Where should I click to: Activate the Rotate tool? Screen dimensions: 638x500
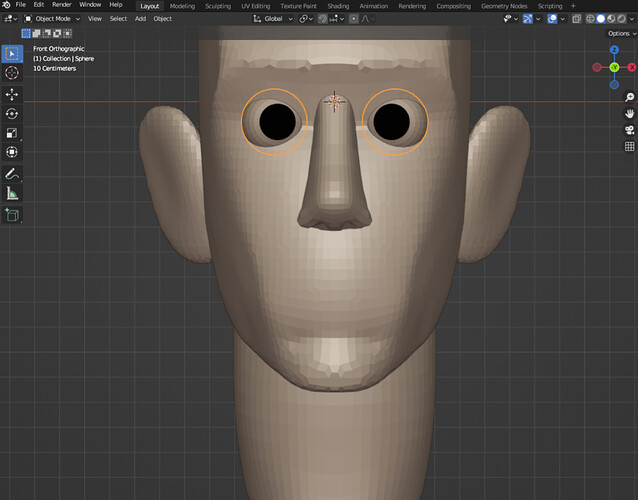(12, 114)
